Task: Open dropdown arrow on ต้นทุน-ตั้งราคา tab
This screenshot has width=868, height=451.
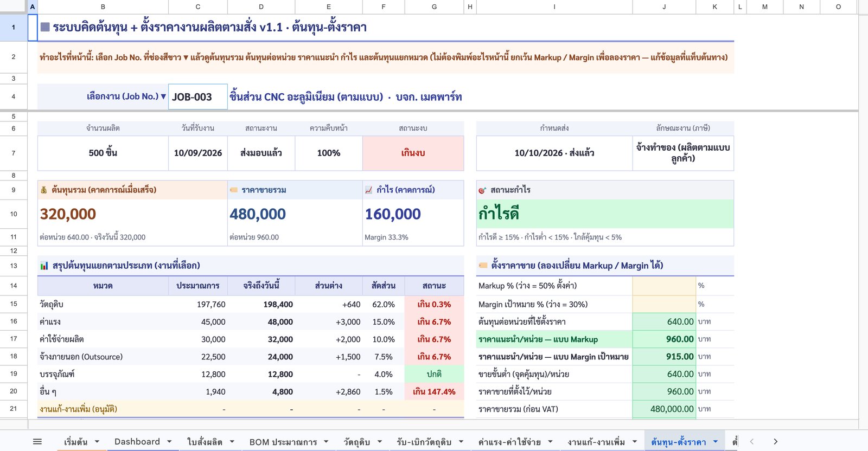Action: [716, 442]
